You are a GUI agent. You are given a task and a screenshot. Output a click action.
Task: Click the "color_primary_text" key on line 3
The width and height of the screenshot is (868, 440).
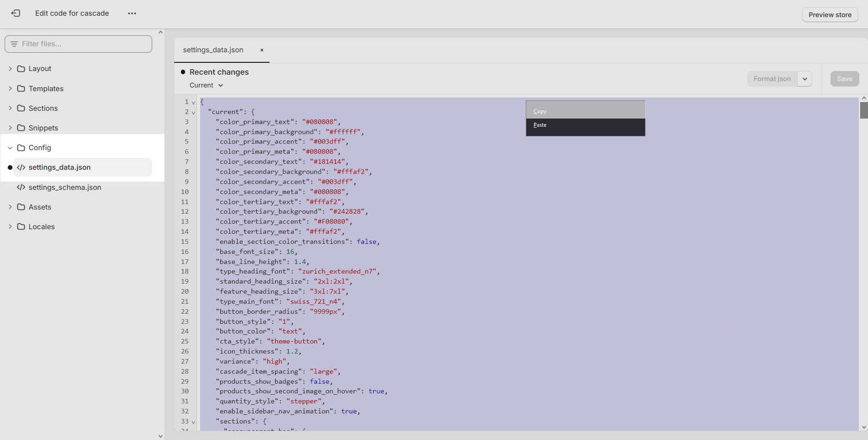point(257,122)
